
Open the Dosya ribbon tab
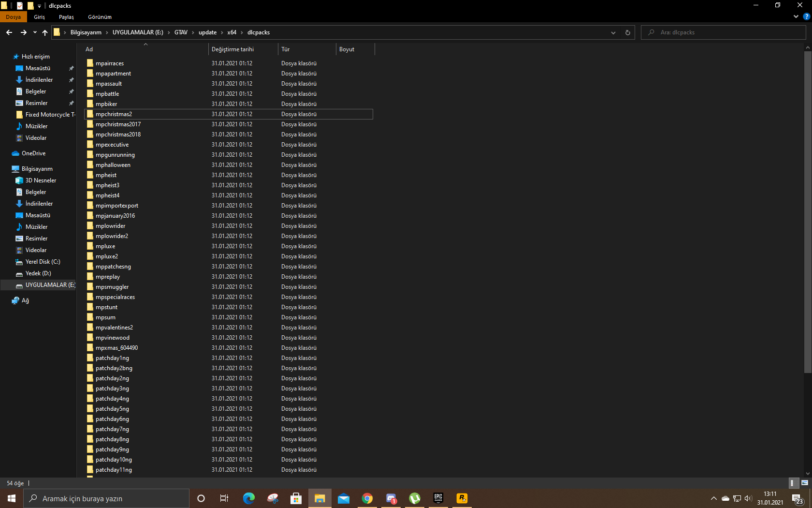click(14, 17)
